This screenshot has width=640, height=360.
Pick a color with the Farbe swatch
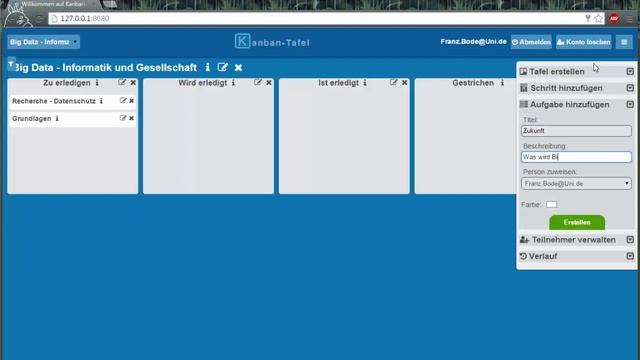click(x=551, y=204)
